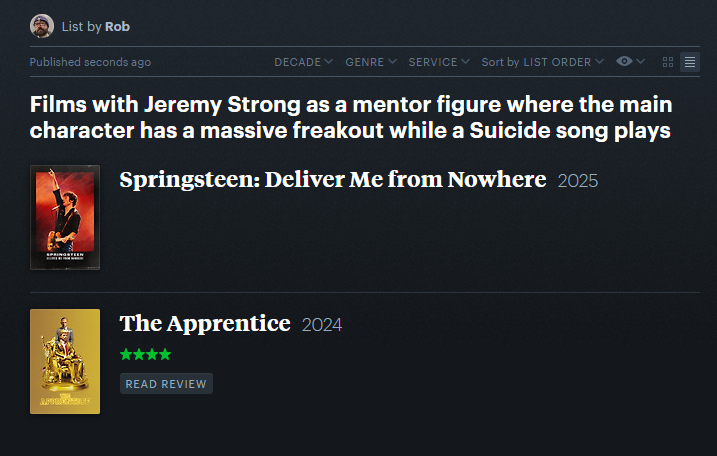
Task: Select the list view icon
Action: tap(690, 62)
